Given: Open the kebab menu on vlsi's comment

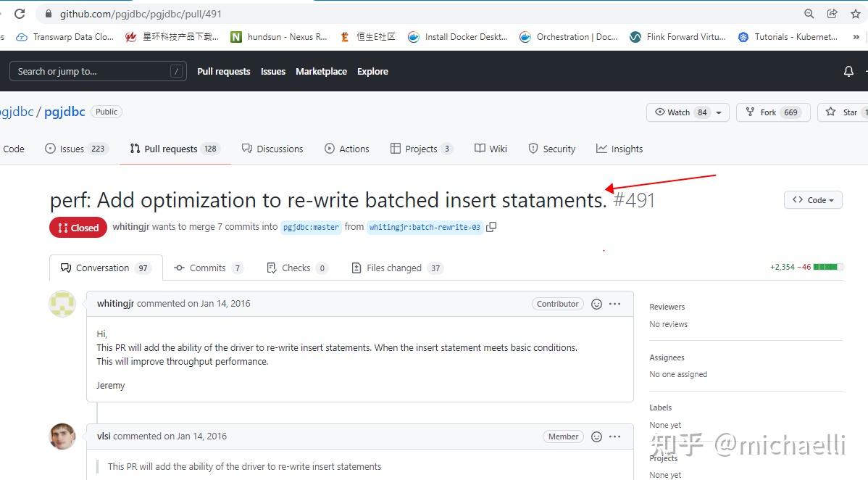Looking at the screenshot, I should pos(615,436).
